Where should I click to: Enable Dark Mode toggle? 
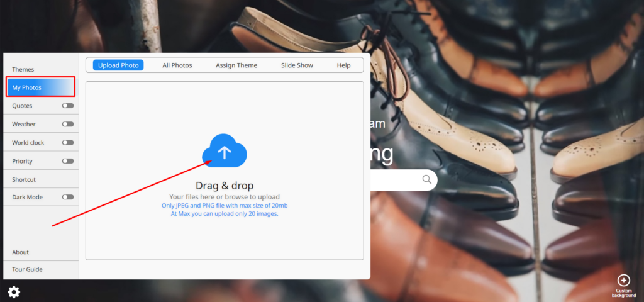click(x=67, y=197)
